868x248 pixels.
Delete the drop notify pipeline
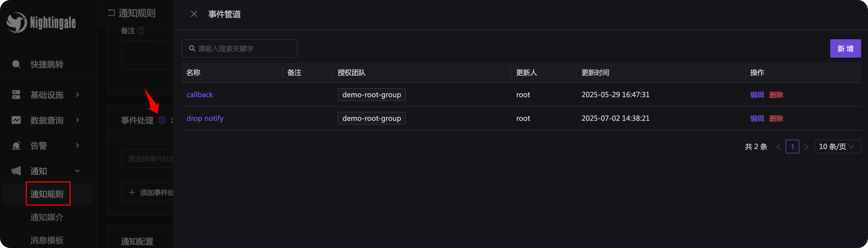[x=776, y=118]
